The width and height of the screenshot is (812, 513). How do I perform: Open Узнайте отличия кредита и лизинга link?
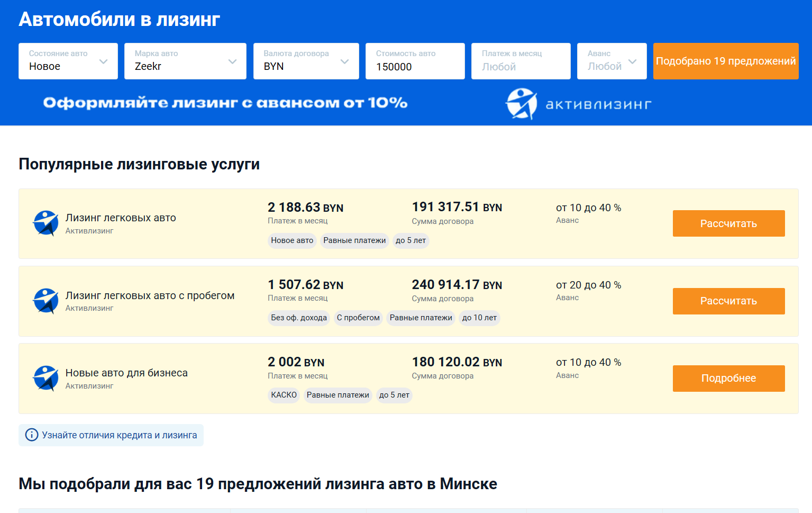tap(119, 435)
